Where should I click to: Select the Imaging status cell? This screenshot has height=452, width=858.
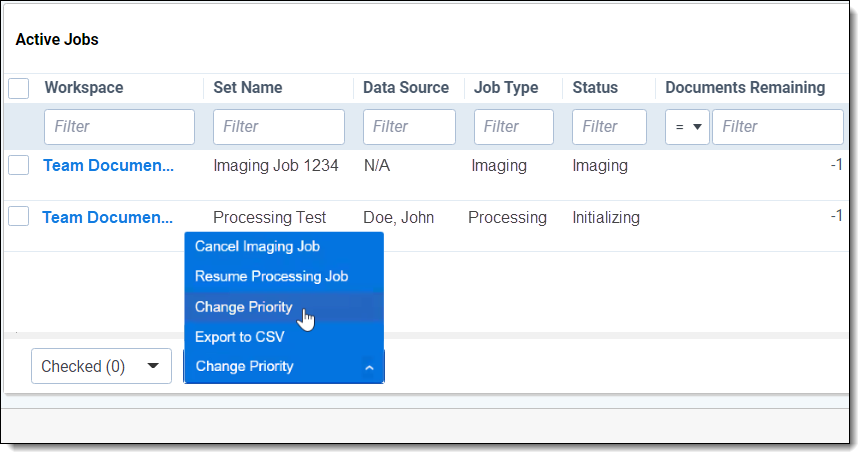(x=600, y=165)
